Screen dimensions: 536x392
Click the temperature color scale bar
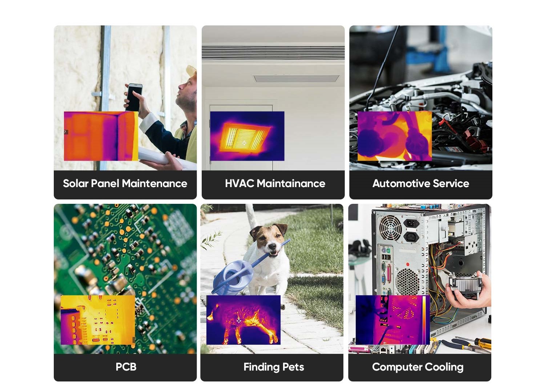click(x=424, y=320)
